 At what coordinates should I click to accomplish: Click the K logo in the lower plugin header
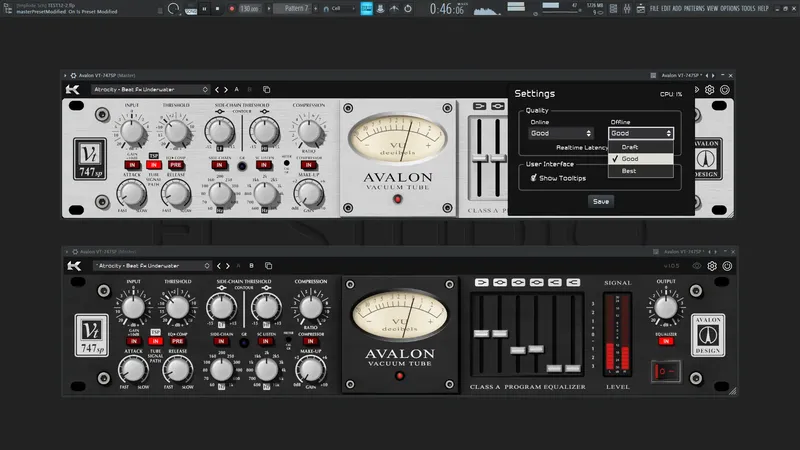point(74,266)
